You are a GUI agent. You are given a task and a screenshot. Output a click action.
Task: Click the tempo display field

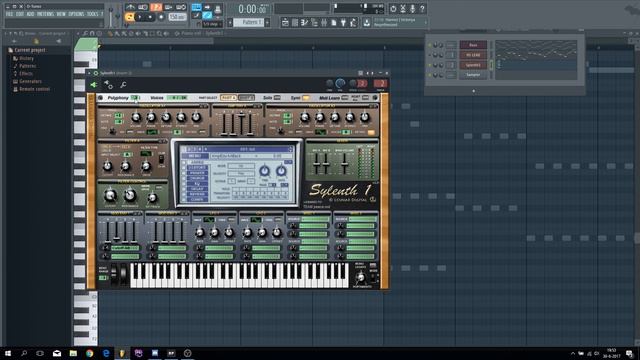178,17
